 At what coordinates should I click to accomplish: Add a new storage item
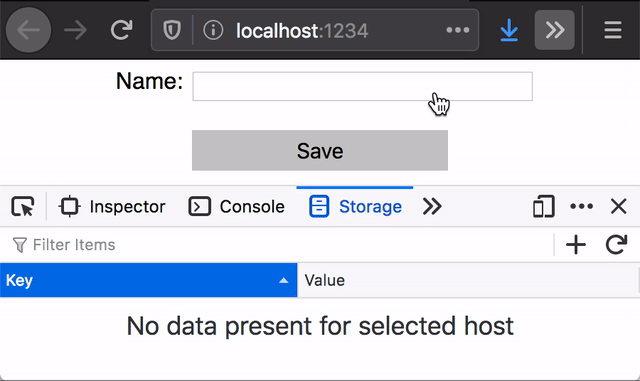pyautogui.click(x=576, y=245)
